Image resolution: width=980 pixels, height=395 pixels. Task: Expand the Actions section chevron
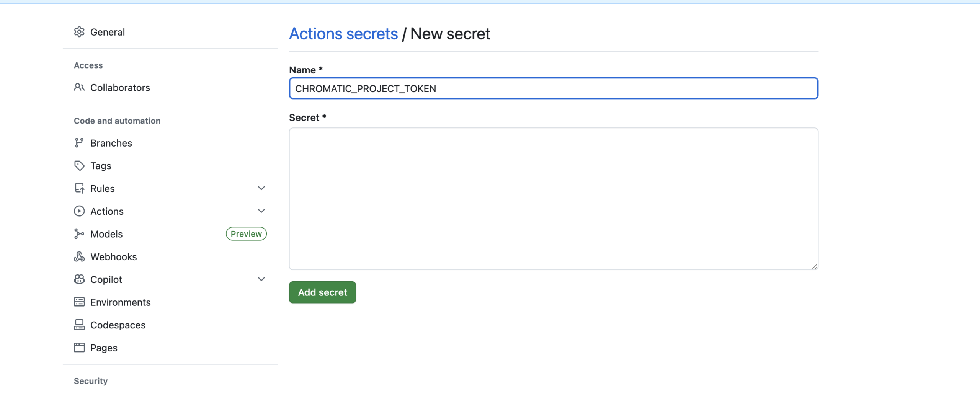pos(261,211)
